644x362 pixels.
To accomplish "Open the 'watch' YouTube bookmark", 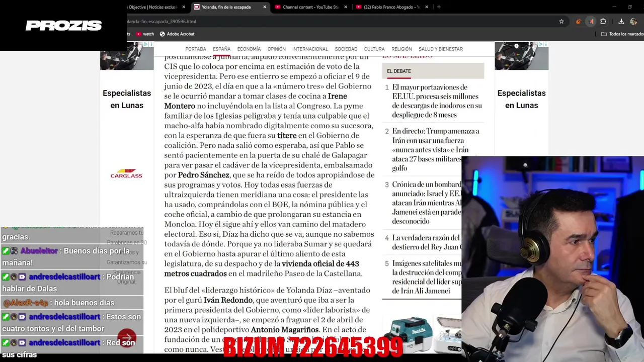I will click(x=145, y=34).
